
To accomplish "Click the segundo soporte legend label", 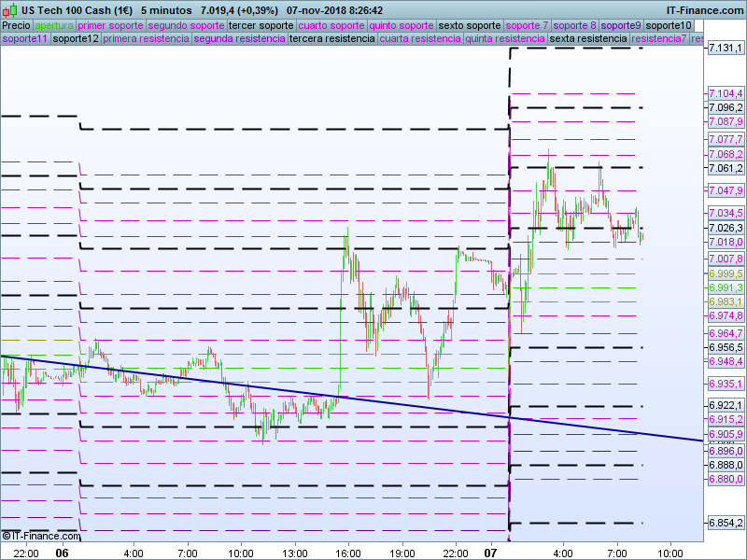I will 186,25.
